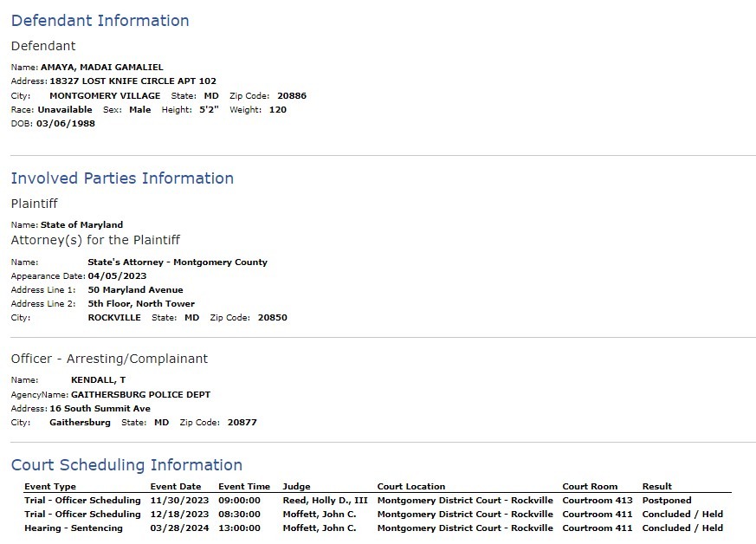Click the Result column header
The height and width of the screenshot is (544, 756).
click(657, 487)
